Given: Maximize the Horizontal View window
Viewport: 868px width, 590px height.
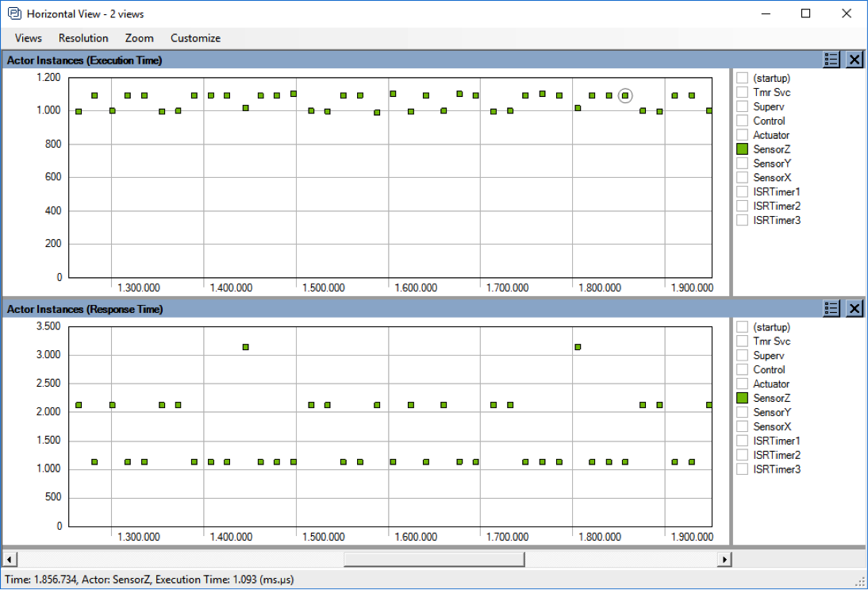Looking at the screenshot, I should coord(806,13).
